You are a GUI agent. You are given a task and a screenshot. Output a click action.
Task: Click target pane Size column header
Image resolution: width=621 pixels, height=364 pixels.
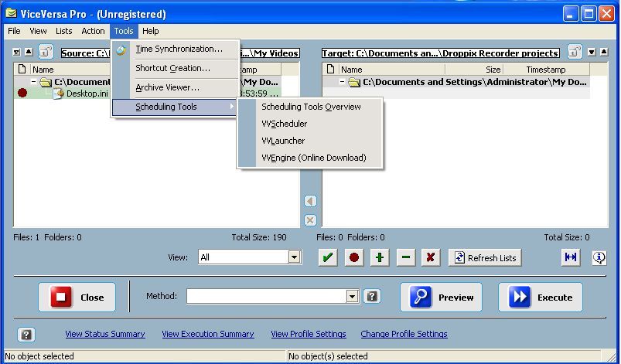(475, 70)
